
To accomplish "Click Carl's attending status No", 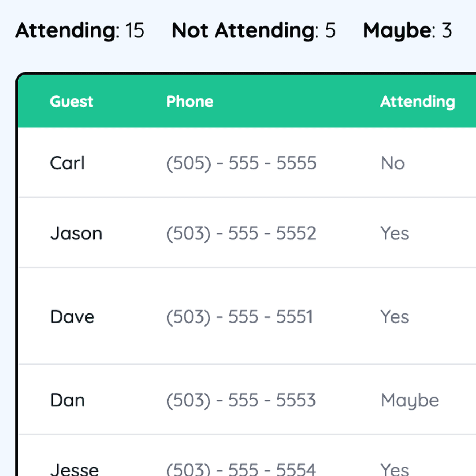I will click(392, 163).
